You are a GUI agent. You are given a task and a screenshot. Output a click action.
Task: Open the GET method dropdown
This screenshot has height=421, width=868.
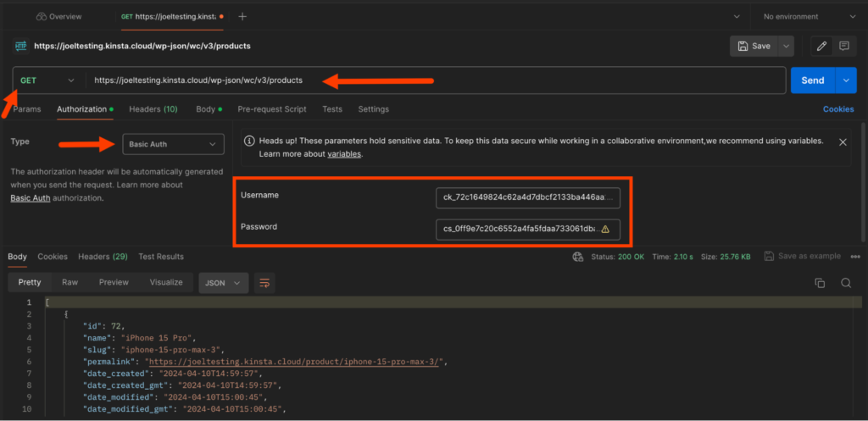[47, 80]
